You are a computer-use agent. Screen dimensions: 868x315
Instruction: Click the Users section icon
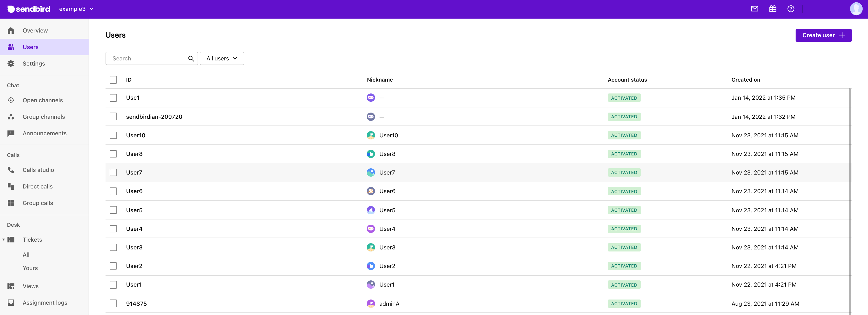tap(11, 47)
